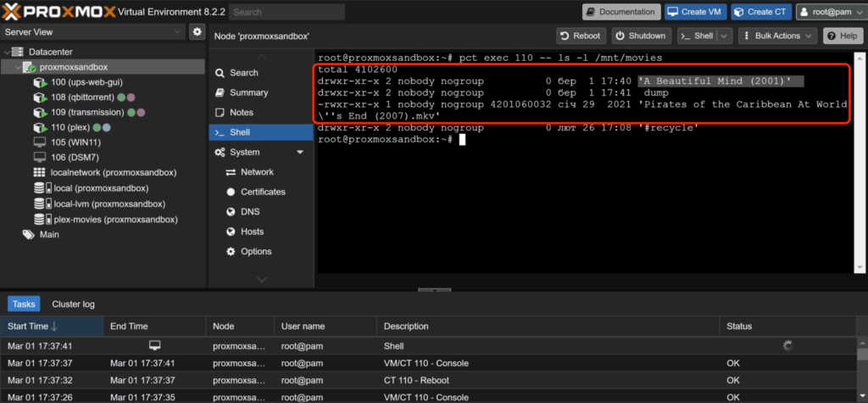The image size is (868, 403).
Task: Click Hosts globe icon
Action: click(x=231, y=232)
